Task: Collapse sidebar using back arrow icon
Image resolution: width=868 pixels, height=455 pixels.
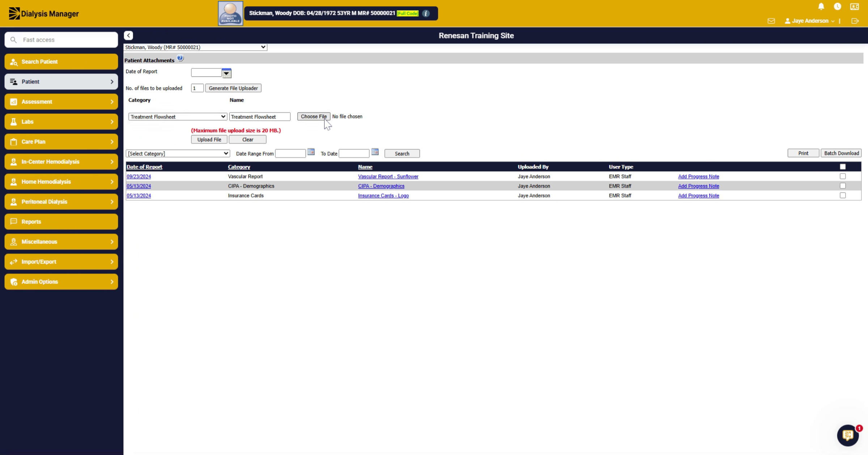Action: [128, 35]
